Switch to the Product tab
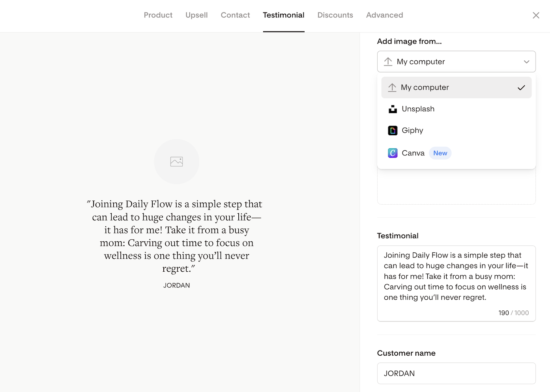The width and height of the screenshot is (550, 392). pyautogui.click(x=158, y=15)
